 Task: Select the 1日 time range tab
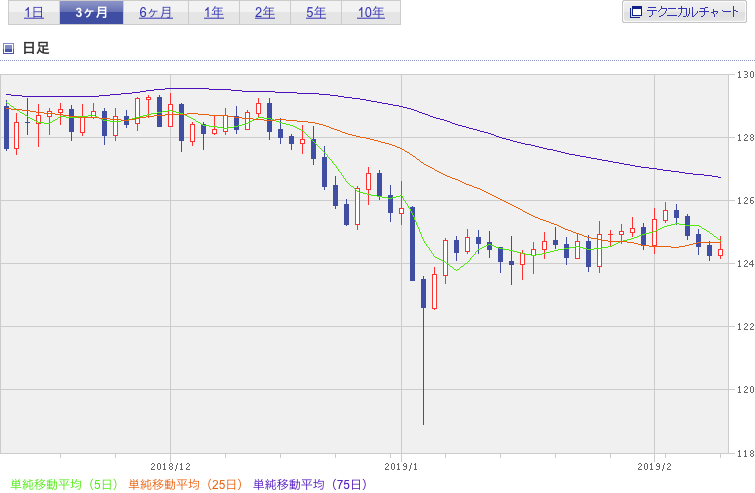coord(34,13)
